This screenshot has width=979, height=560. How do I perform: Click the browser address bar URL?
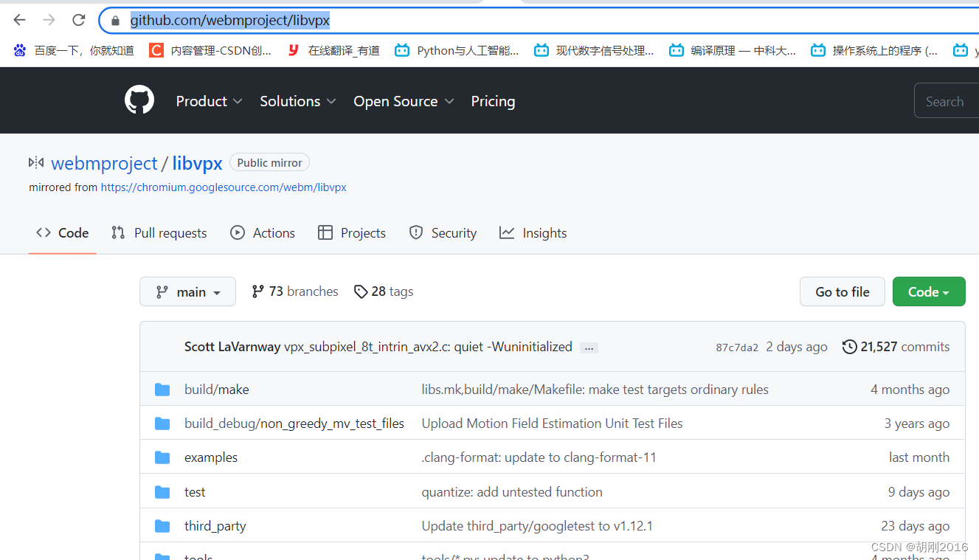point(230,21)
